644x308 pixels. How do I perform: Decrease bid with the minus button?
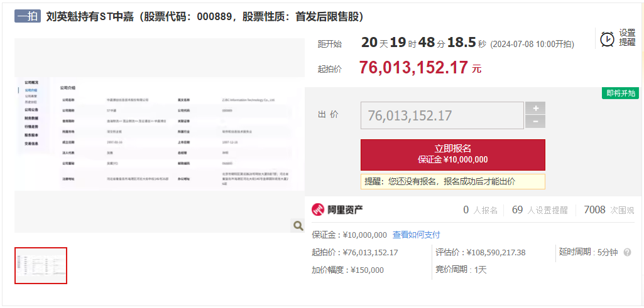pyautogui.click(x=535, y=122)
